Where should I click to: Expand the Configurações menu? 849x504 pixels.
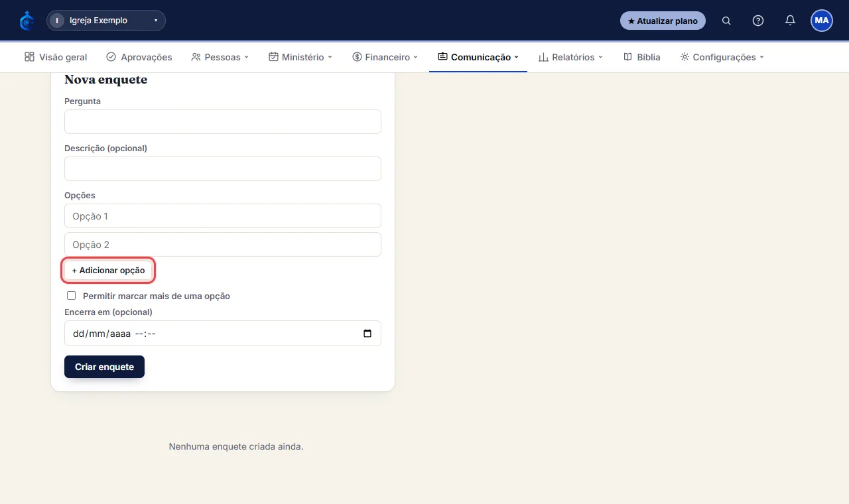tap(722, 57)
